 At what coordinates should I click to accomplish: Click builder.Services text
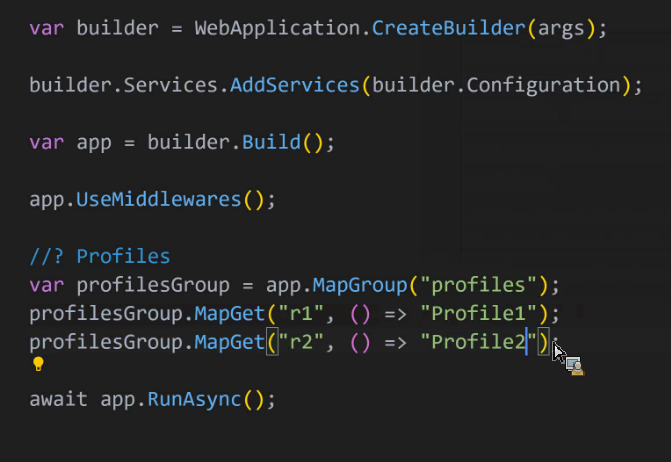(x=124, y=85)
